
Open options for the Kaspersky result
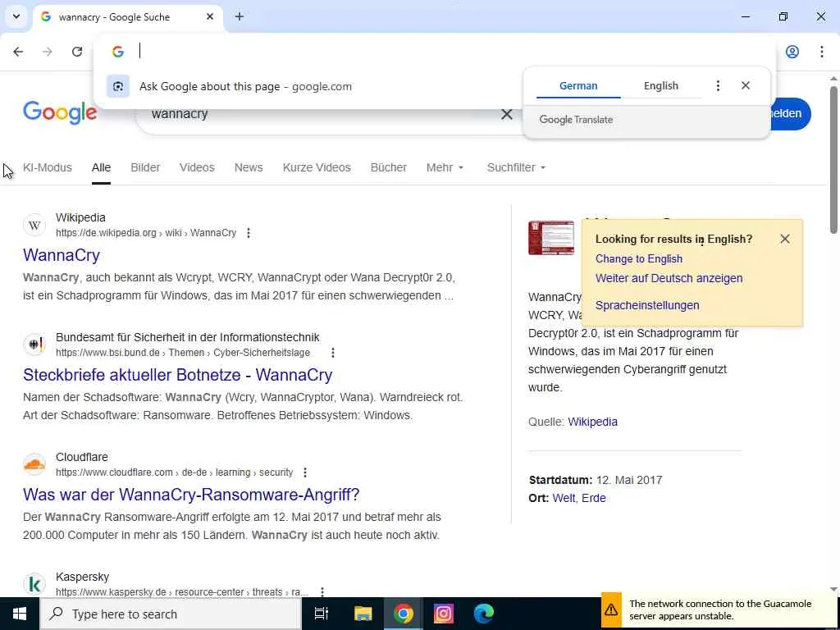(322, 592)
